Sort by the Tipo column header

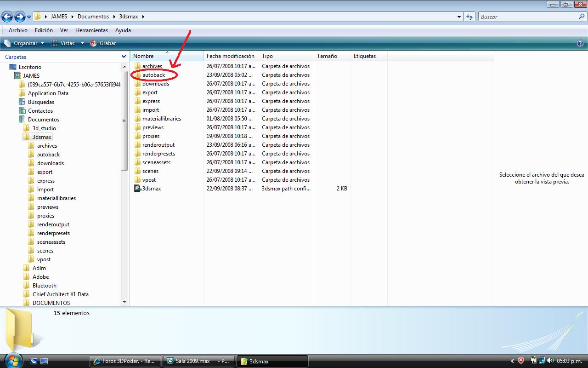tap(286, 56)
